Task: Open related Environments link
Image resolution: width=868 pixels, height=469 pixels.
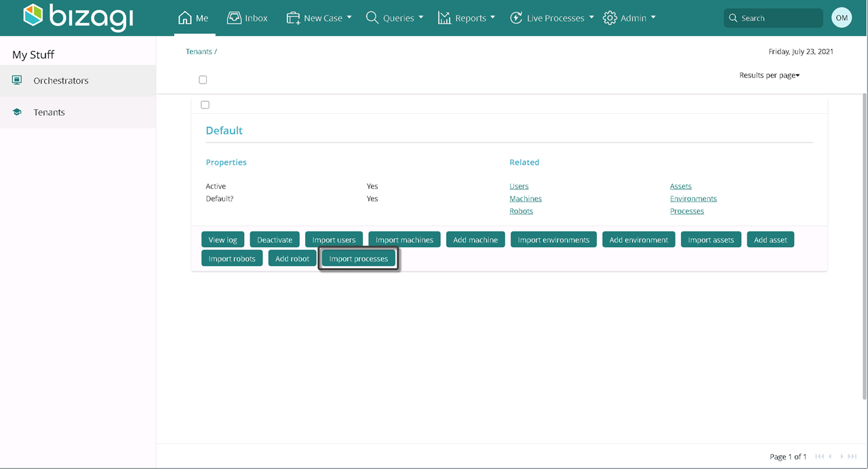Action: 693,199
